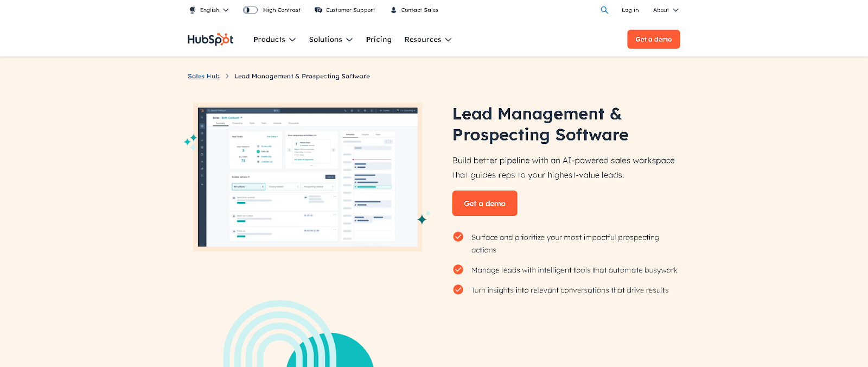Click the header Get a demo button
The width and height of the screenshot is (868, 367).
(654, 39)
